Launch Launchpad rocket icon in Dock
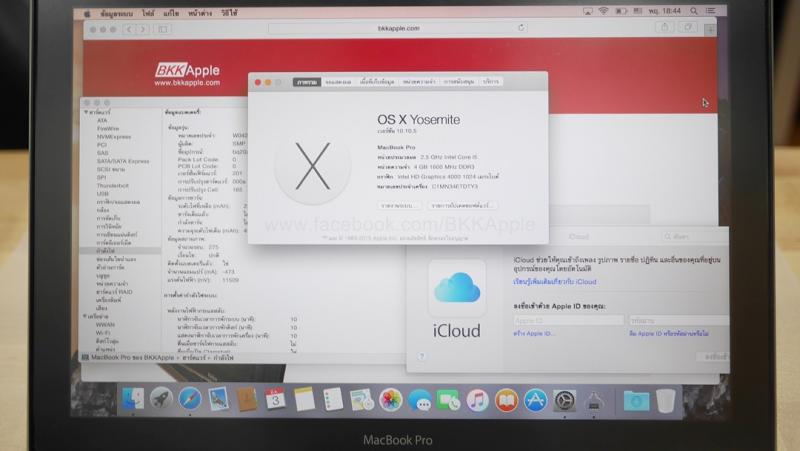Screen dimensions: 800x451 tap(161, 399)
